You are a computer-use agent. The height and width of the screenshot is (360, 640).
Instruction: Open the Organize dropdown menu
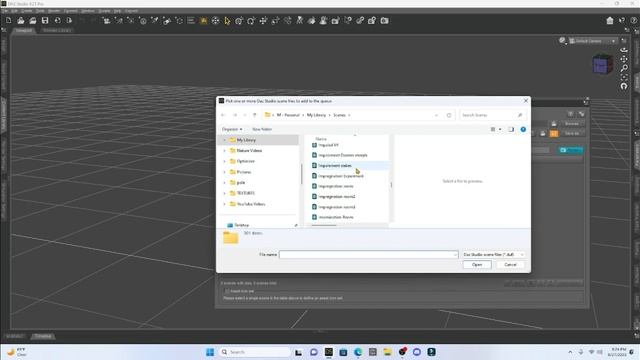coord(232,129)
